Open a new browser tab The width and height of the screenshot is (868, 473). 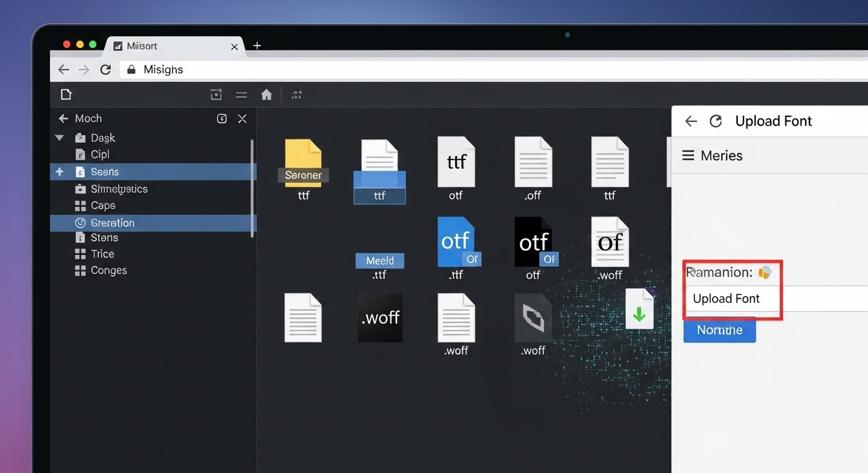[x=257, y=46]
